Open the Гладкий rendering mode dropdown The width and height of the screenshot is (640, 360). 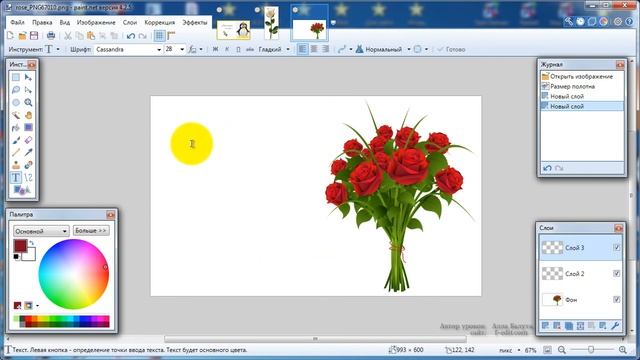(x=288, y=49)
